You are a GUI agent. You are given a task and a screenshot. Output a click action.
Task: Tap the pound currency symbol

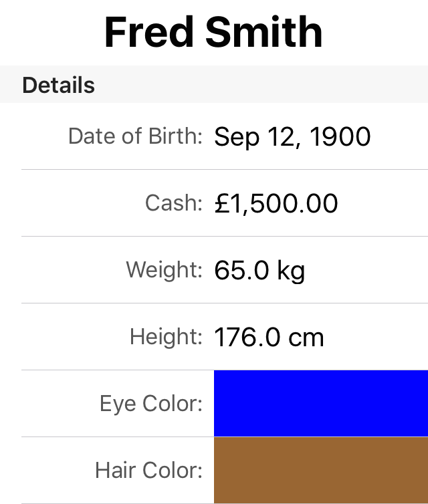tap(222, 204)
